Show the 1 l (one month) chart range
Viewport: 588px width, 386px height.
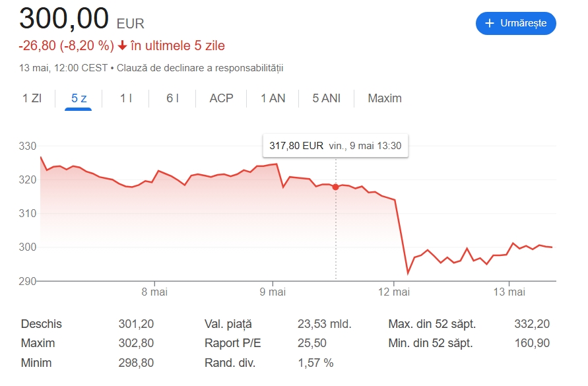(x=126, y=98)
